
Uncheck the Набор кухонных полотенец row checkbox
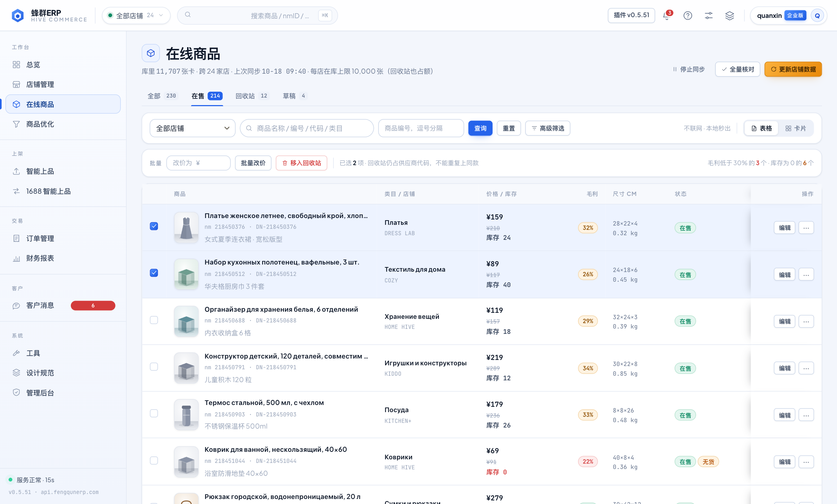tap(154, 273)
